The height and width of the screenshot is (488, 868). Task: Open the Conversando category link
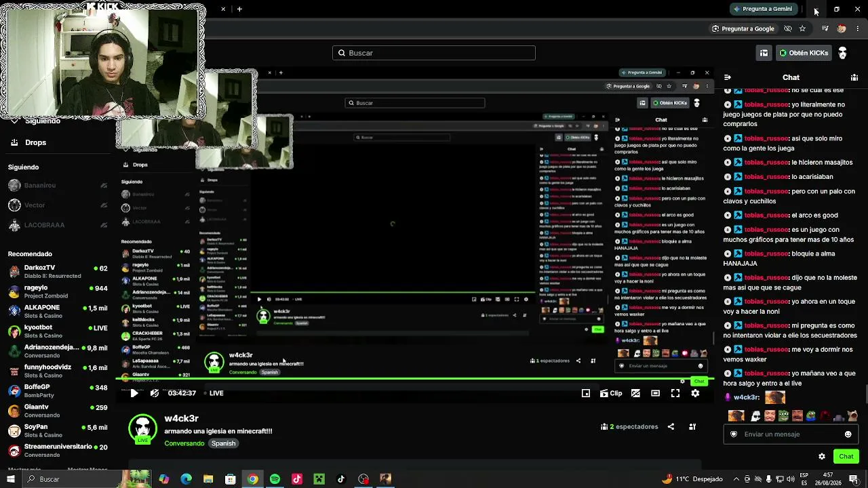(184, 443)
